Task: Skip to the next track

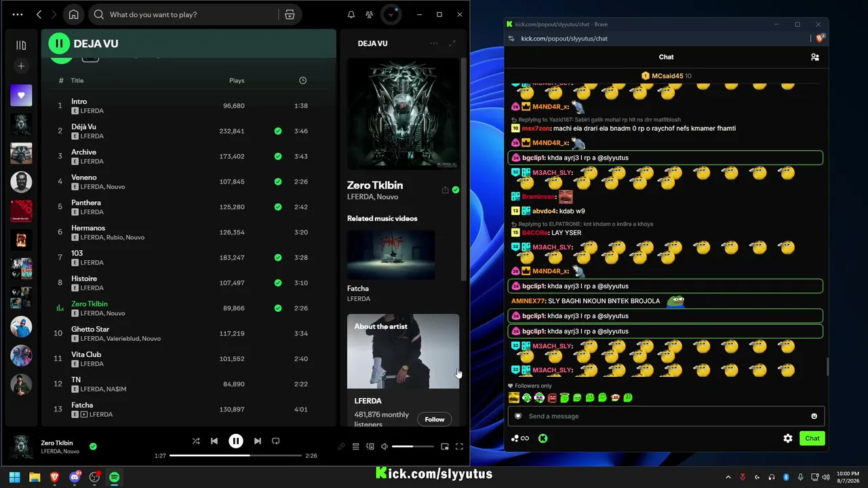Action: (x=258, y=441)
